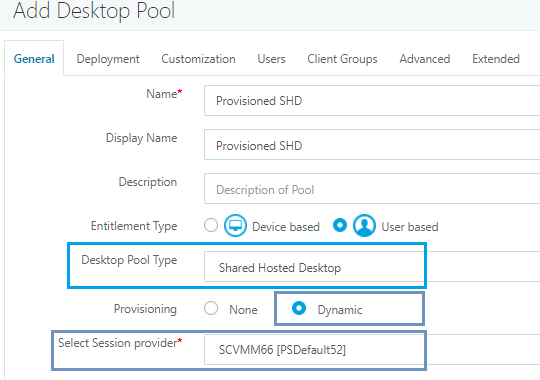
Task: Go to the Advanced tab
Action: tap(425, 59)
